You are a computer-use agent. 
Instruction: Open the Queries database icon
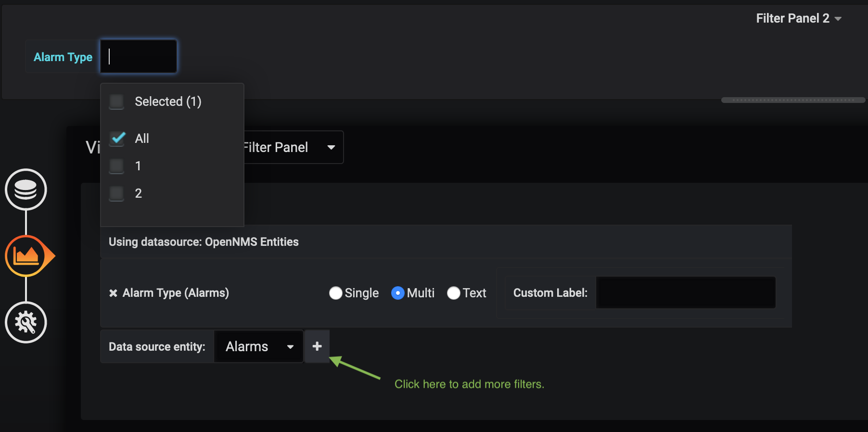[26, 190]
